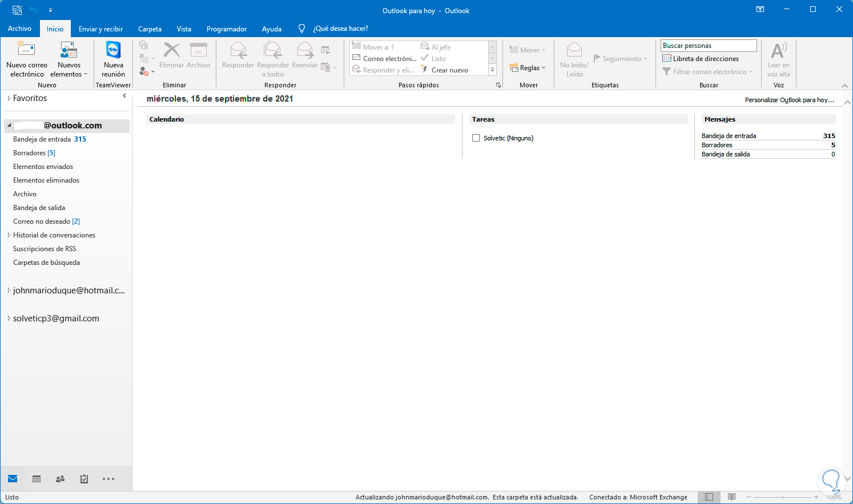Open the Borradores [5] folder in the sidebar
853x504 pixels.
pos(34,153)
